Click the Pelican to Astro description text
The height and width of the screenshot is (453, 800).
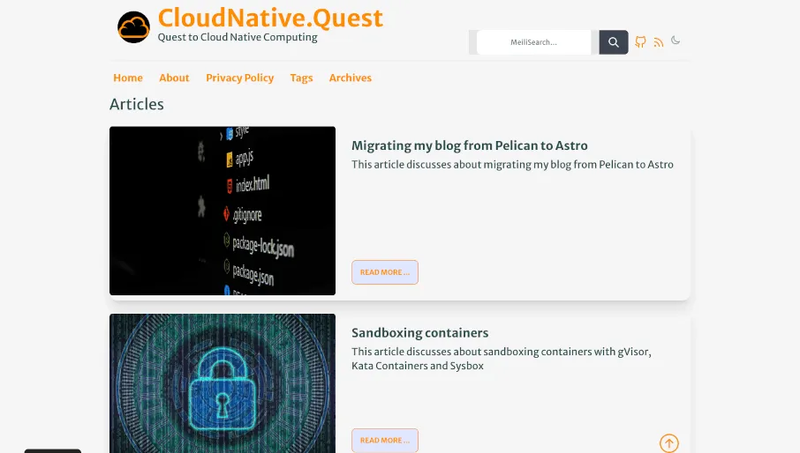point(512,164)
